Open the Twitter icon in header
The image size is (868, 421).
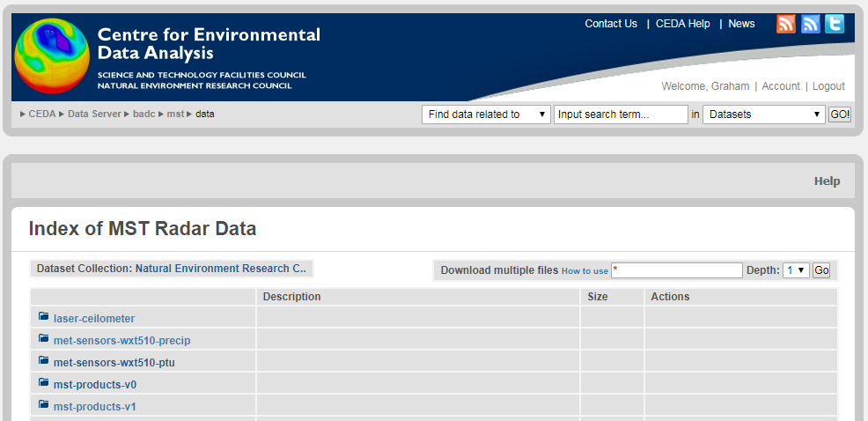tap(835, 24)
